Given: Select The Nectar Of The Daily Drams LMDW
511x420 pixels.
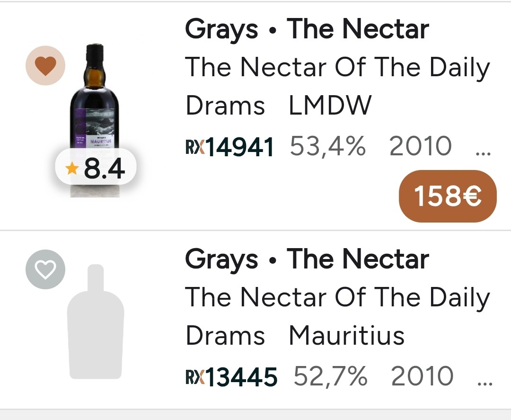Looking at the screenshot, I should (337, 86).
